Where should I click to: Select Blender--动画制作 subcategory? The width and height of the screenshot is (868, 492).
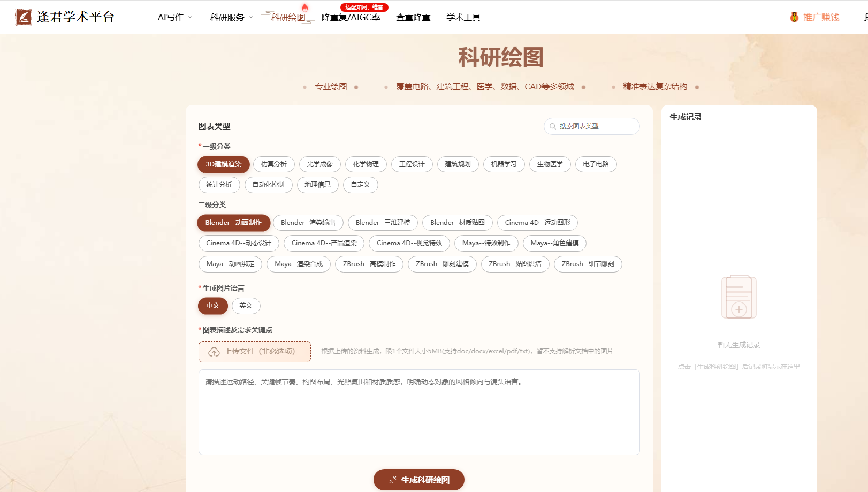pos(234,223)
